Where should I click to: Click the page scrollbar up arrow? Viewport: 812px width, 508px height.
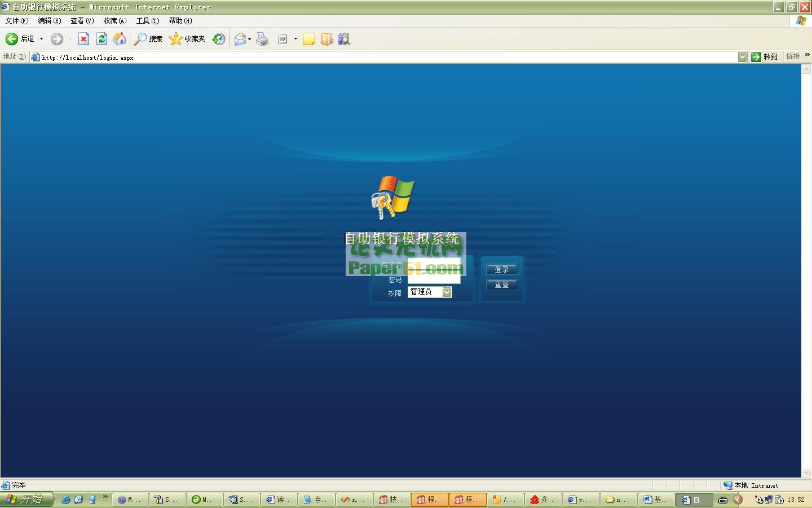806,69
